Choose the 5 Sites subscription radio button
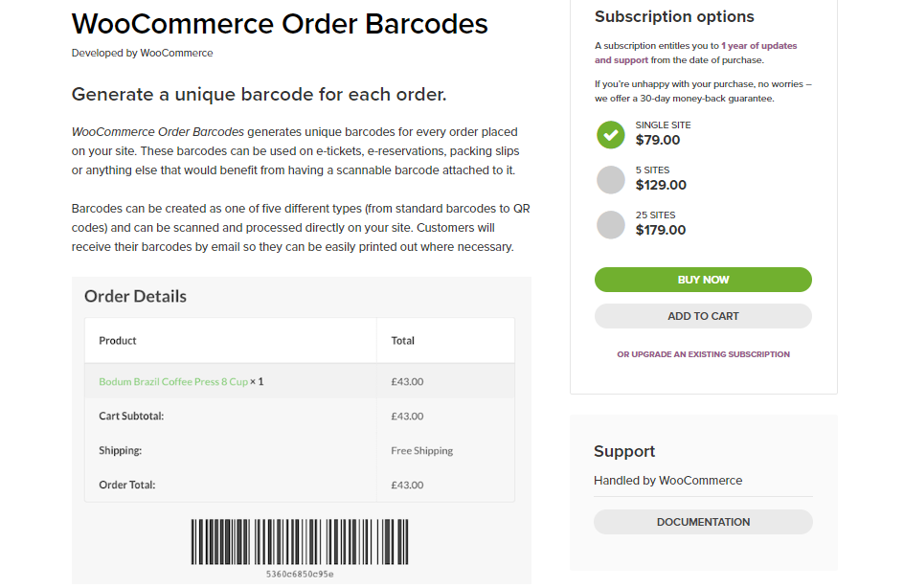Image resolution: width=904 pixels, height=588 pixels. tap(611, 179)
